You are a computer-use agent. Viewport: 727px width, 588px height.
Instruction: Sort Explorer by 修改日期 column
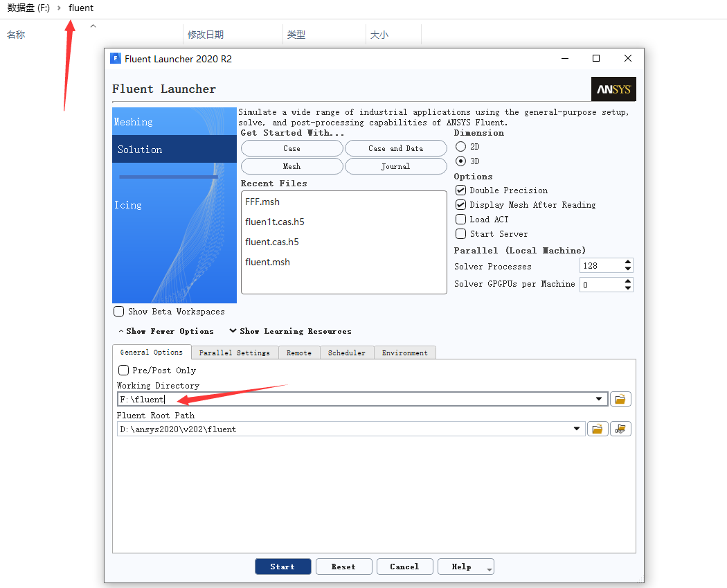tap(206, 35)
